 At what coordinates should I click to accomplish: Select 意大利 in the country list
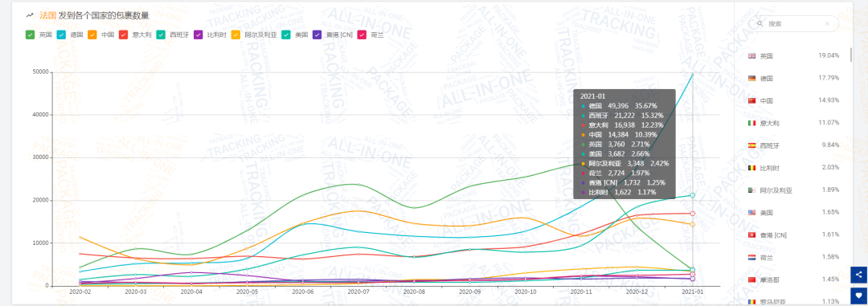point(769,123)
